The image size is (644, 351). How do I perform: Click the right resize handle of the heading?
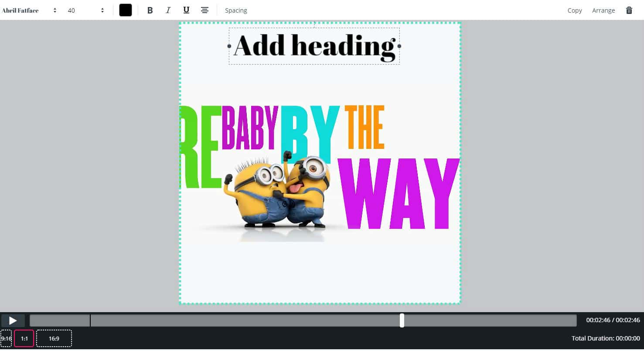399,46
